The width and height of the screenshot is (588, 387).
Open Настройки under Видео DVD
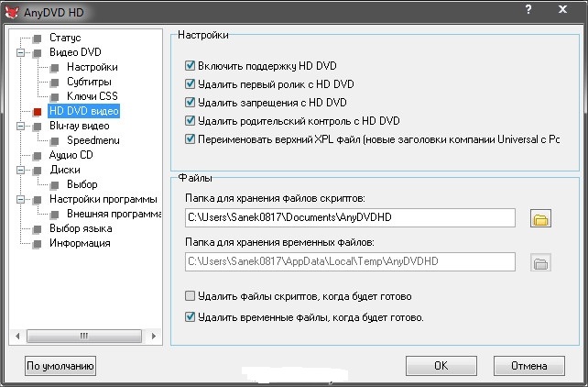point(93,67)
